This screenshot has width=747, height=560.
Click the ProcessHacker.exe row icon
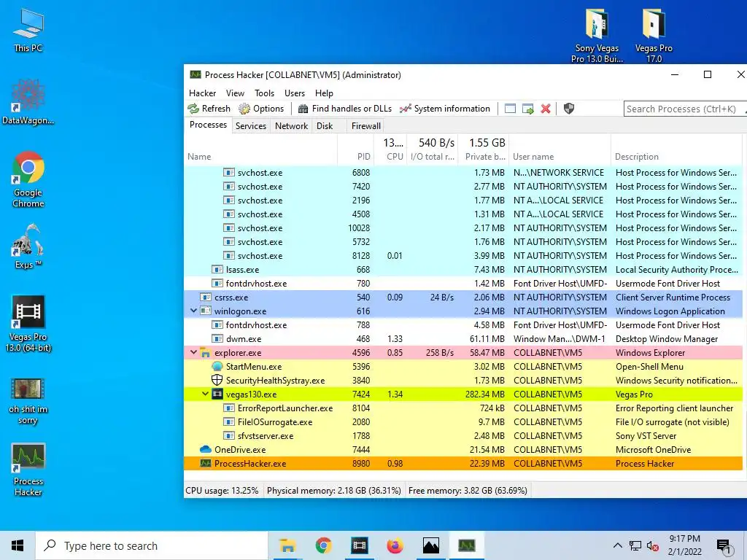[x=205, y=463]
